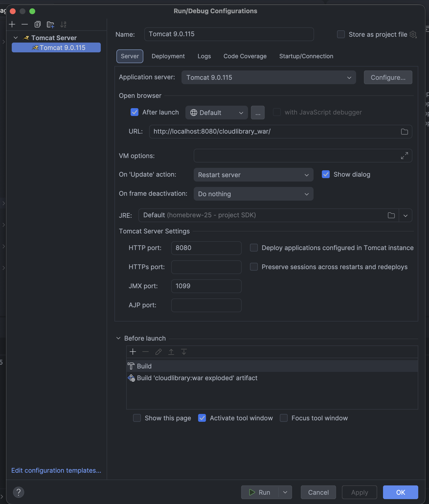The width and height of the screenshot is (429, 504).
Task: Create a new configuration folder
Action: click(x=50, y=24)
